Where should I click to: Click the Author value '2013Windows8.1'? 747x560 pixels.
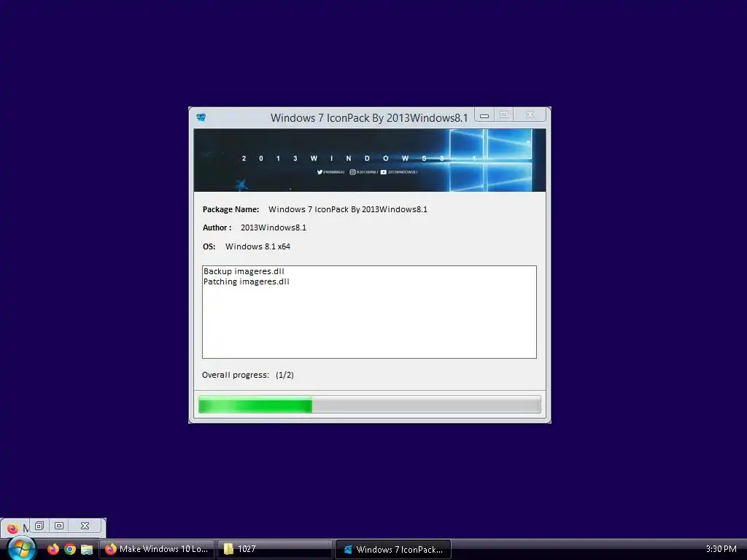(274, 227)
